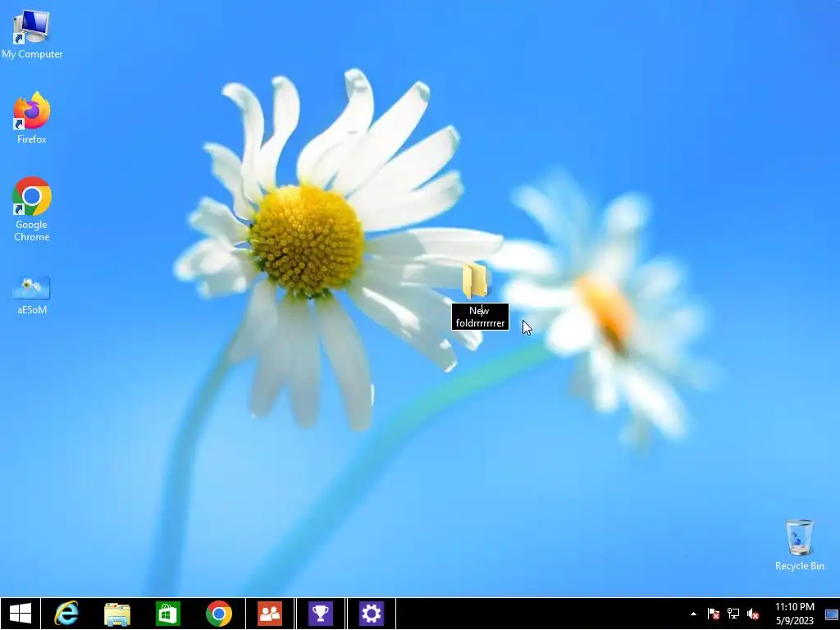Open the Action Center flag icon

(713, 614)
